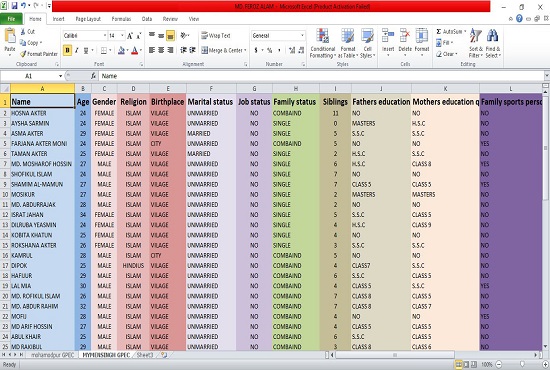Open the Fill dropdown in Editing

pos(444,43)
